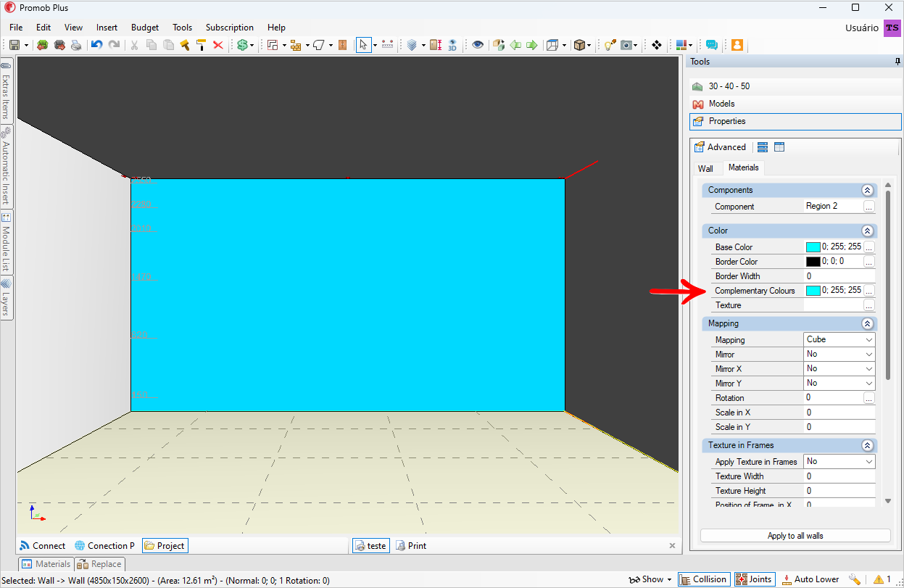Toggle the Joints button in status bar
Image resolution: width=904 pixels, height=588 pixels.
[x=754, y=579]
